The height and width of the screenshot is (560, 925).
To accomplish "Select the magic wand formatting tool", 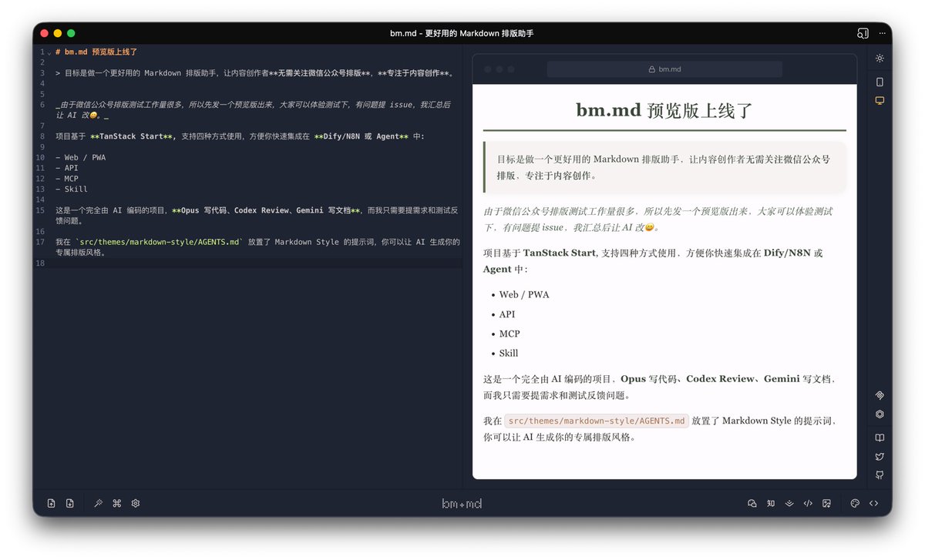I will (x=98, y=503).
